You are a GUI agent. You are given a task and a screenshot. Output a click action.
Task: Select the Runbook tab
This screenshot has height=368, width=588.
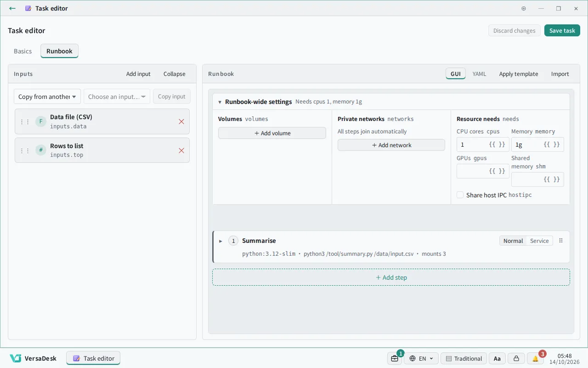59,51
